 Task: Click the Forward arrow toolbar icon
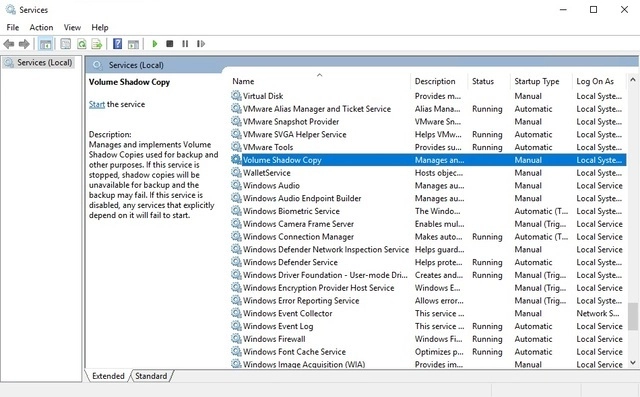[x=24, y=44]
